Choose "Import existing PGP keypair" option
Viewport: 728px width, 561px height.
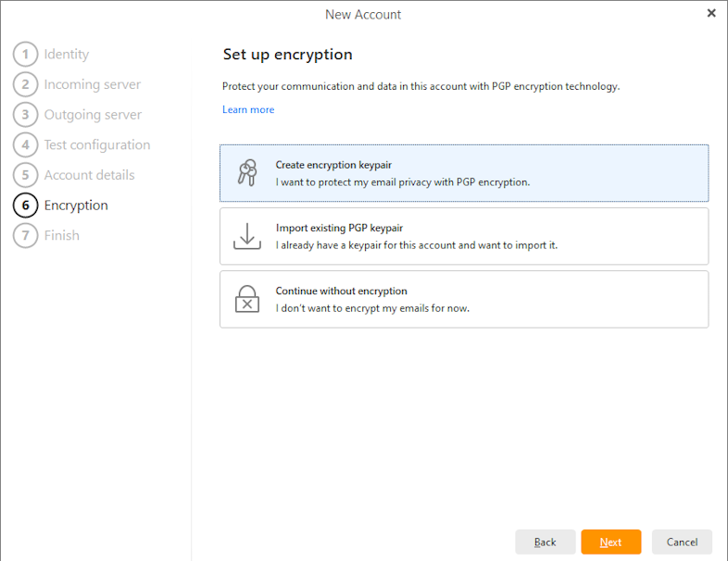(463, 236)
